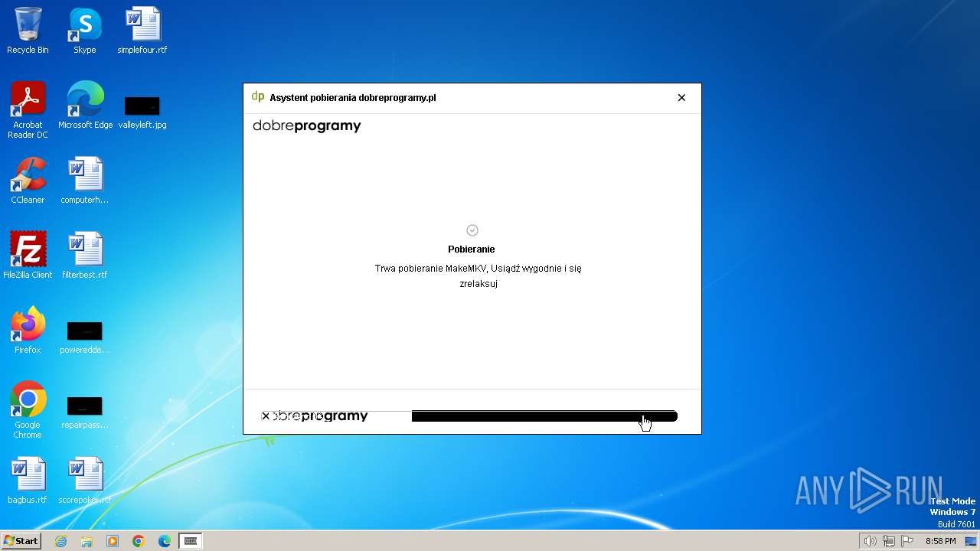This screenshot has height=551, width=980.
Task: Select the FileZilla Client shortcut
Action: click(28, 256)
